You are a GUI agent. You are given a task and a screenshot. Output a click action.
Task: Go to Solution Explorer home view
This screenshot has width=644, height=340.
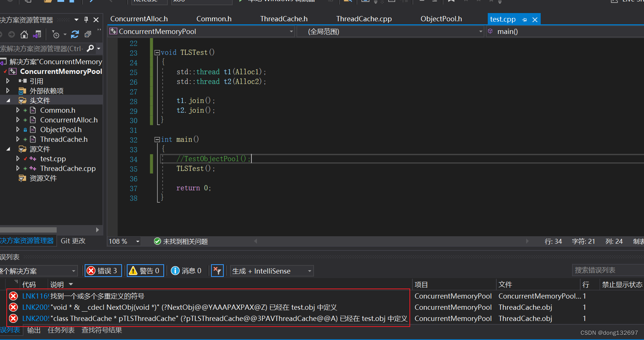coord(24,35)
